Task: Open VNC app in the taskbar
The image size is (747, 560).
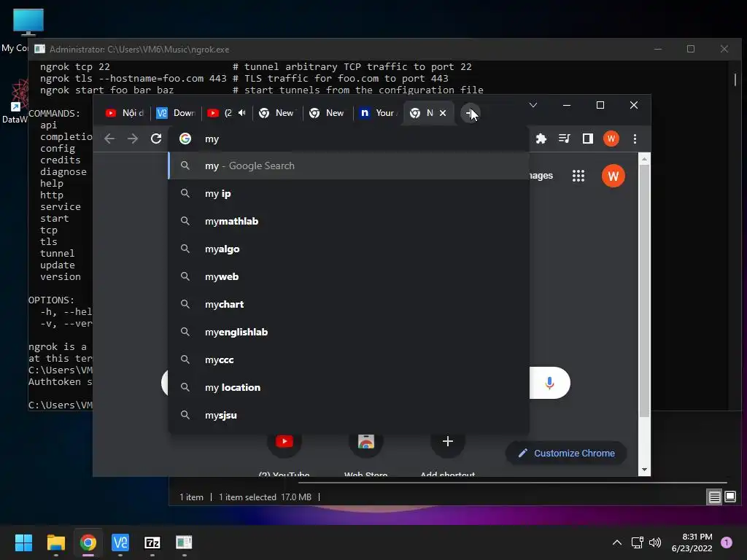Action: click(120, 542)
